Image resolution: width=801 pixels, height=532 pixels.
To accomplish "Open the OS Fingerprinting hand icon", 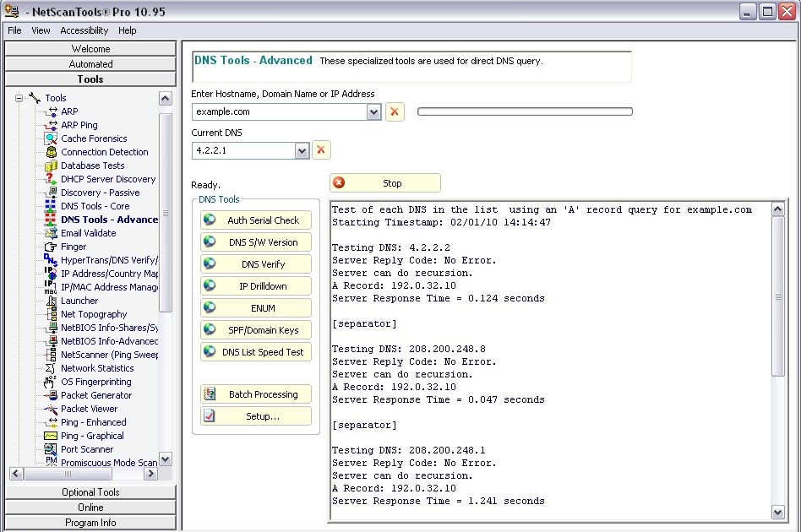I will (x=51, y=382).
